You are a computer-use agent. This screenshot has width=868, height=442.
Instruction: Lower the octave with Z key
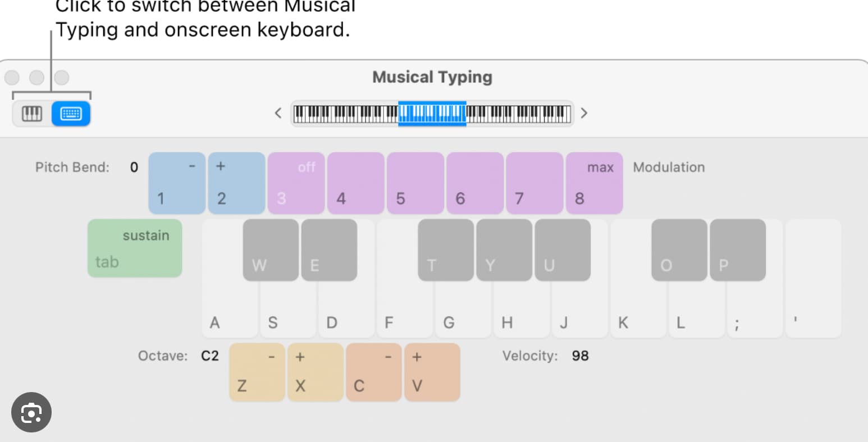(257, 372)
